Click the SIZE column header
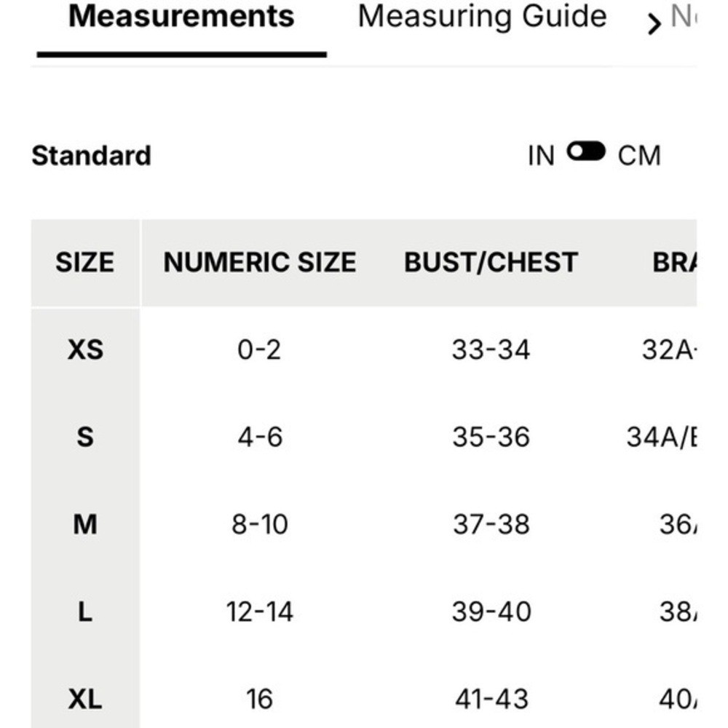Screen dimensions: 728x728 pyautogui.click(x=85, y=262)
